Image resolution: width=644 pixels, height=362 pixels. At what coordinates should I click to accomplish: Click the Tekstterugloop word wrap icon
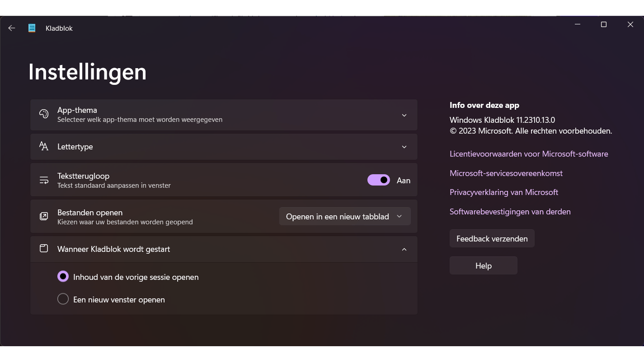(44, 180)
